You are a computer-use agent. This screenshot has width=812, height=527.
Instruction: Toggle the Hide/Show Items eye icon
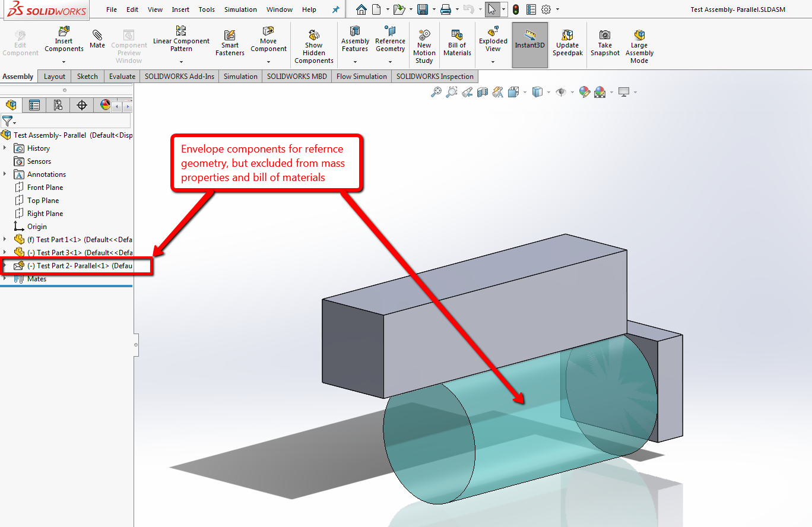click(x=560, y=92)
